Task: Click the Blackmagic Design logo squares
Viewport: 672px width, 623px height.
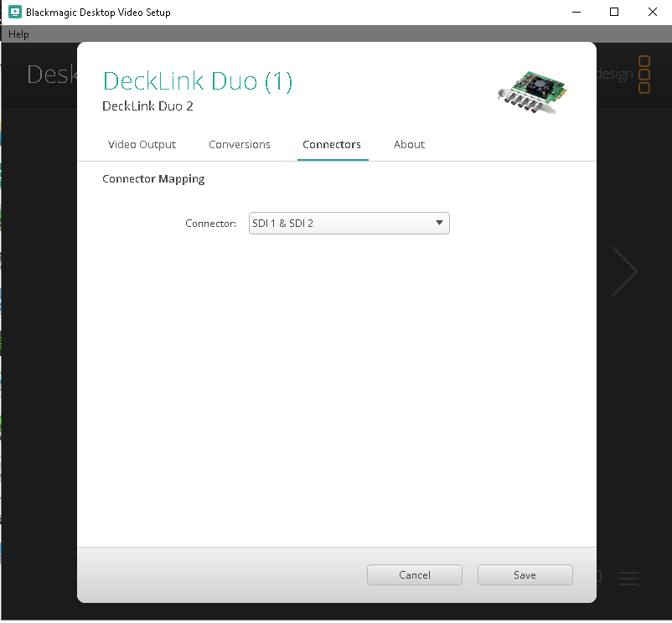Action: pos(644,75)
